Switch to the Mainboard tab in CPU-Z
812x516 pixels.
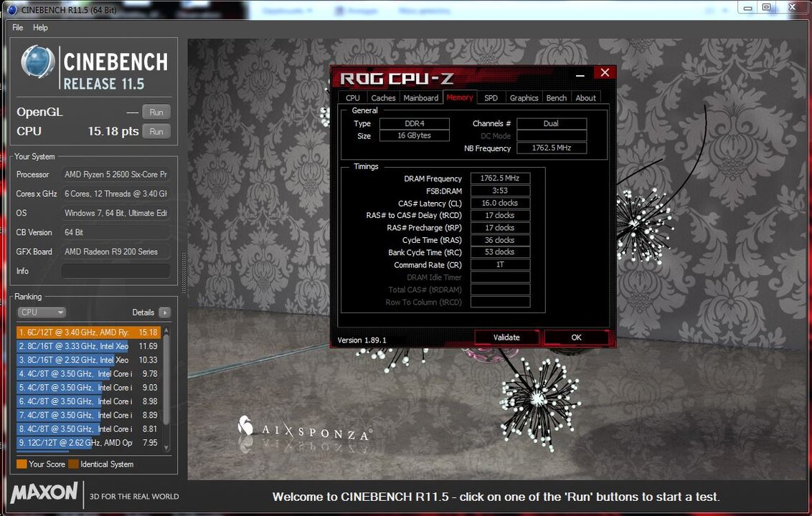[x=420, y=97]
